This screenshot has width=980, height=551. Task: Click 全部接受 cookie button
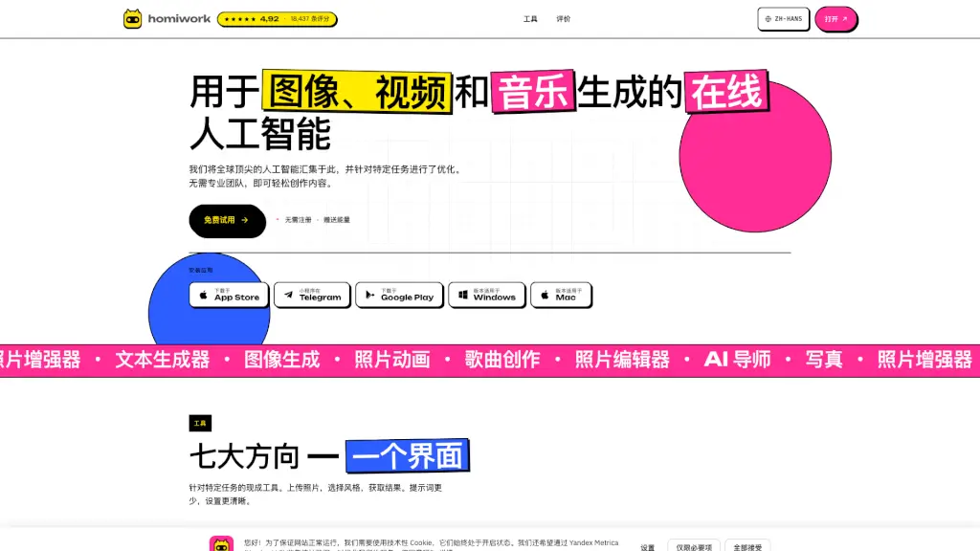(747, 546)
